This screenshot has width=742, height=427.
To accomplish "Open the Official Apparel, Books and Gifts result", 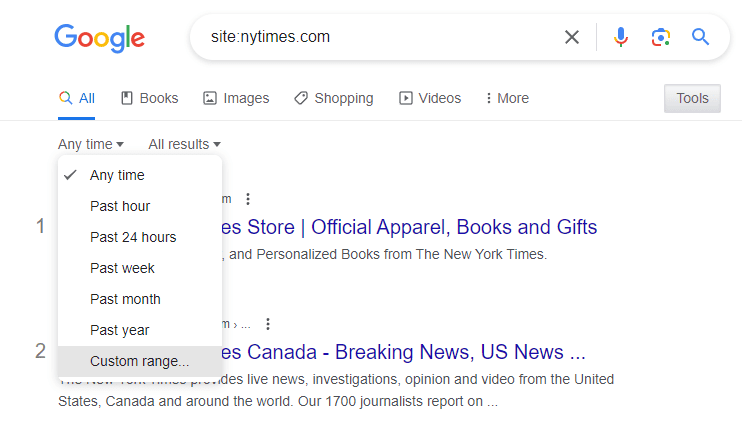I will (409, 227).
